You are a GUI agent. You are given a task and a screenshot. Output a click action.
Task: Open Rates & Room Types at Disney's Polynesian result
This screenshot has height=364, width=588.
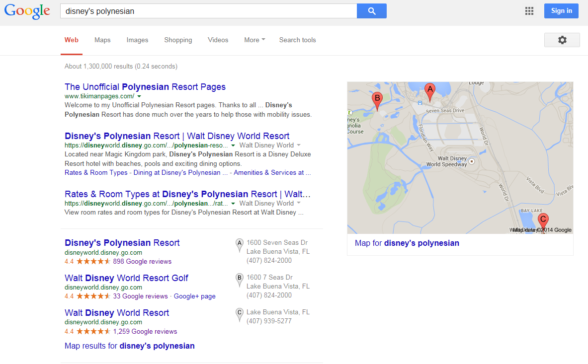tap(187, 194)
